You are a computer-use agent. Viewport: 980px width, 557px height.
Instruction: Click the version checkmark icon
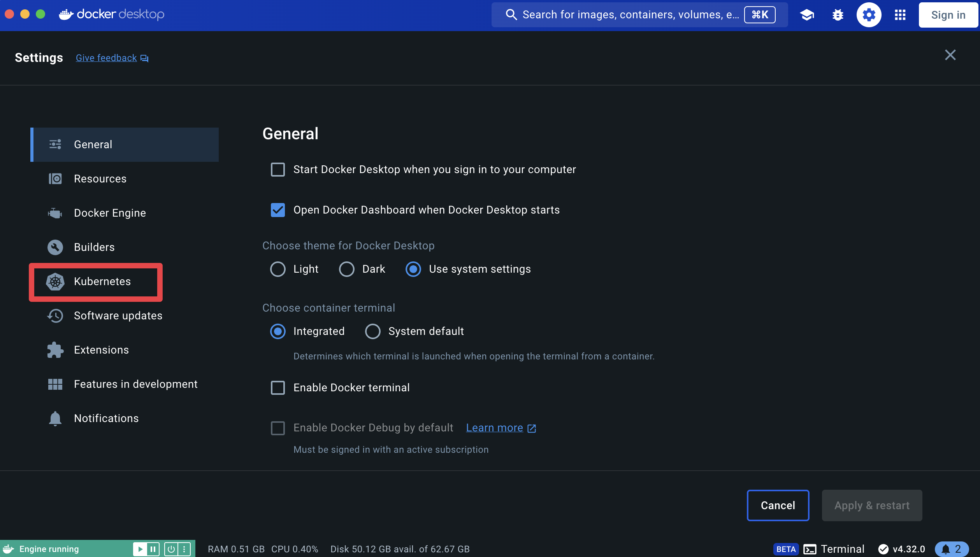pos(883,549)
